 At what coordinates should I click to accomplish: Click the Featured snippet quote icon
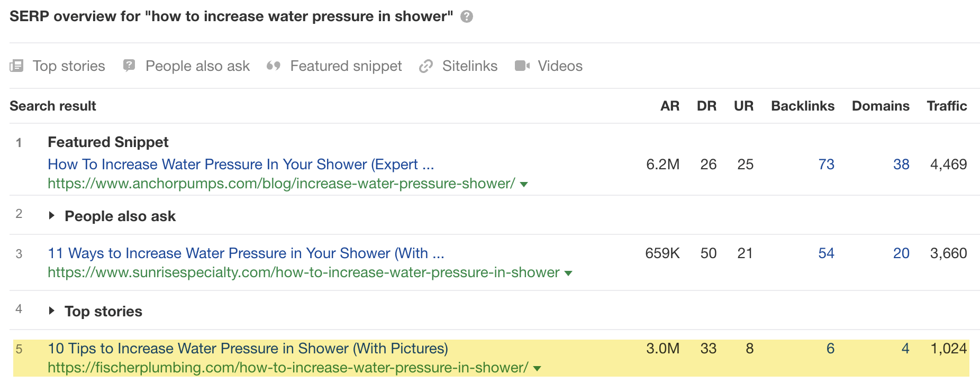point(273,66)
